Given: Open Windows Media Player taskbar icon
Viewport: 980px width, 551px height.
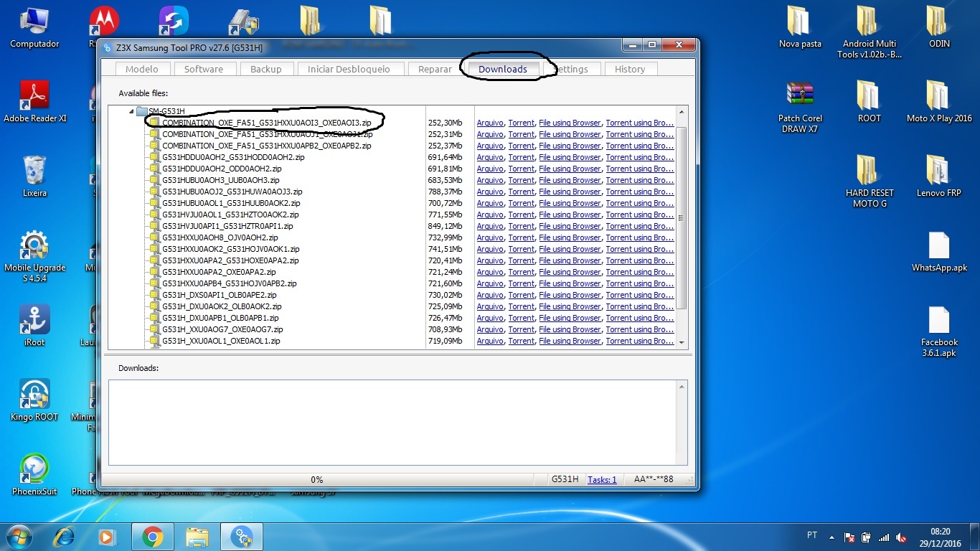Looking at the screenshot, I should tap(107, 537).
